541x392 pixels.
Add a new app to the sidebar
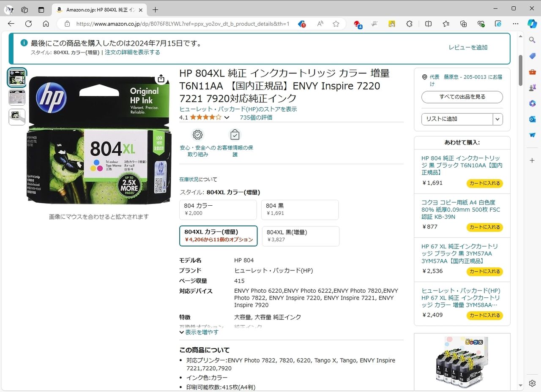[x=532, y=161]
